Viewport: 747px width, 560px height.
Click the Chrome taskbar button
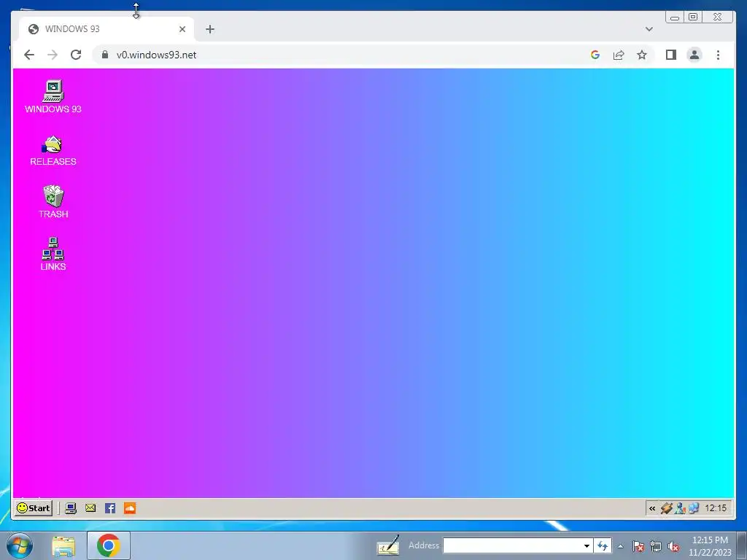click(x=108, y=545)
